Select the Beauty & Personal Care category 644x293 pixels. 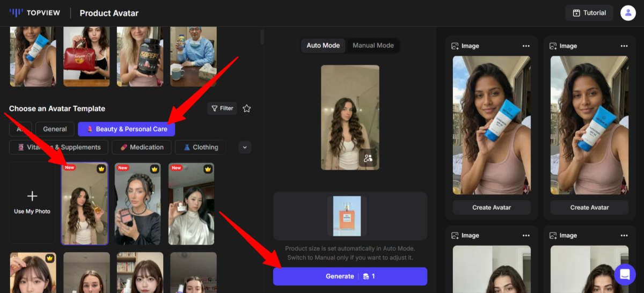[x=126, y=129]
